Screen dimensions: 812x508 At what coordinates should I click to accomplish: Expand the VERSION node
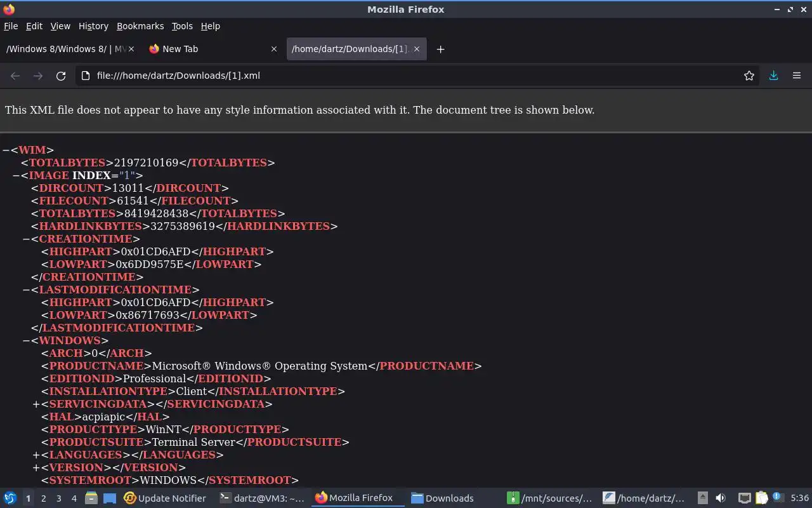(x=36, y=467)
